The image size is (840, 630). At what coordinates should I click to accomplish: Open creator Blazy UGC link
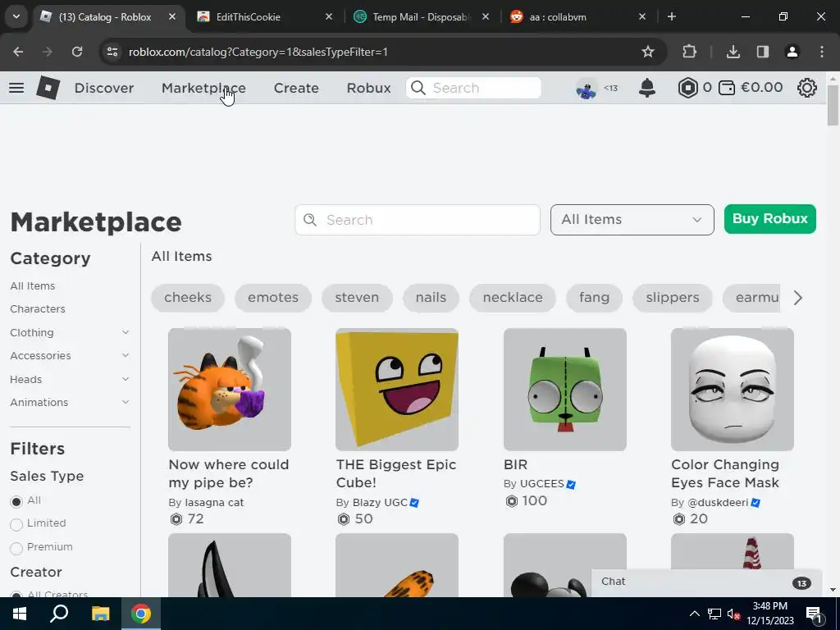(380, 503)
